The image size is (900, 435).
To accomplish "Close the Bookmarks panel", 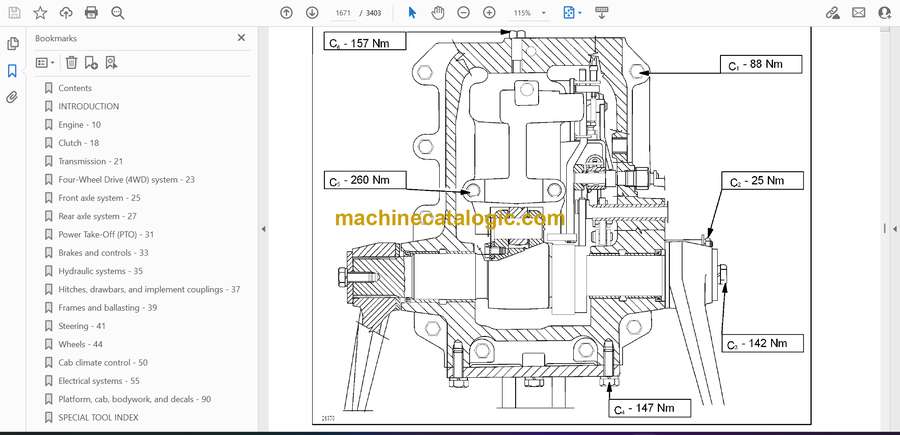I will (241, 37).
